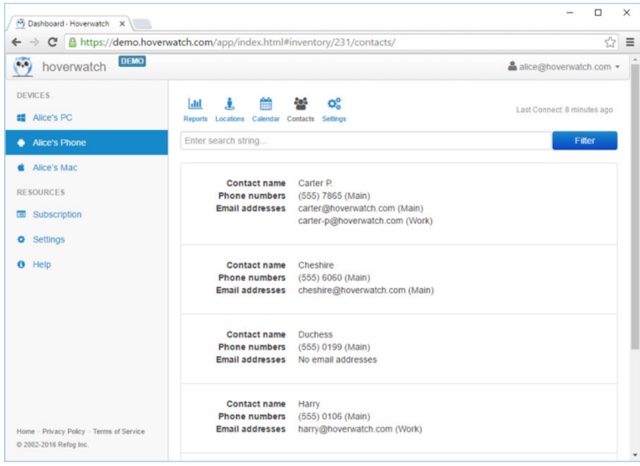The image size is (640, 466).
Task: Click phone number '(555) 7865 (Main)'
Action: coord(334,196)
